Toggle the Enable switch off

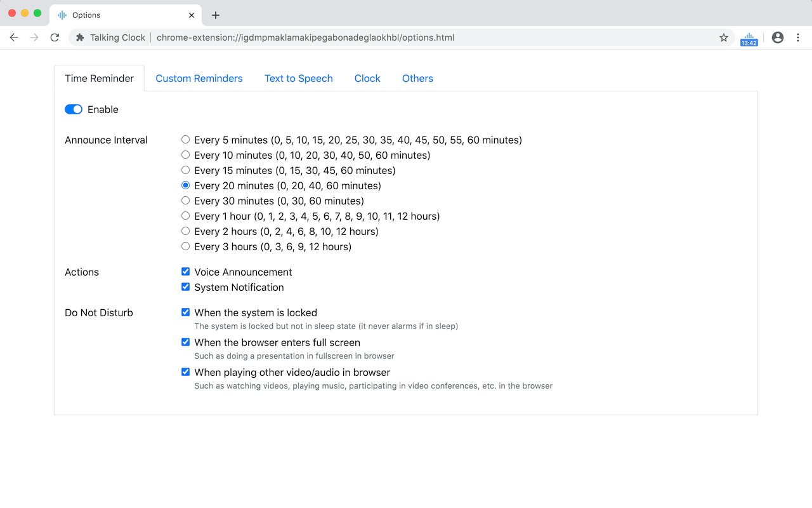coord(74,109)
